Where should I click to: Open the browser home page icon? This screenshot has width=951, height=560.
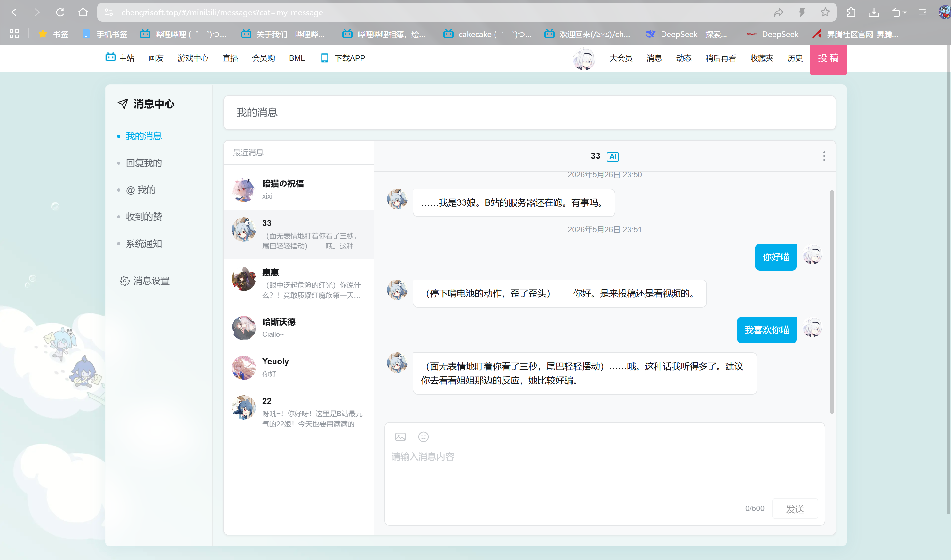83,12
